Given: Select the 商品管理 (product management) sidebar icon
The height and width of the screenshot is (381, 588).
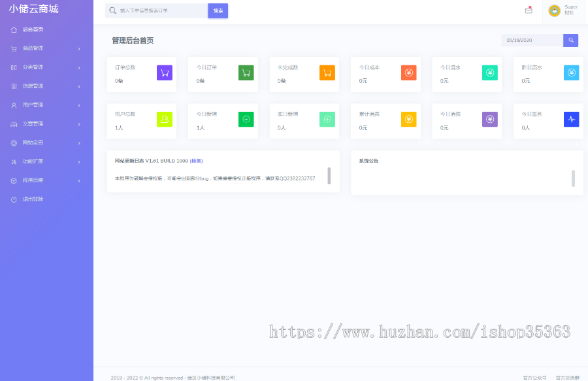Looking at the screenshot, I should tap(13, 48).
